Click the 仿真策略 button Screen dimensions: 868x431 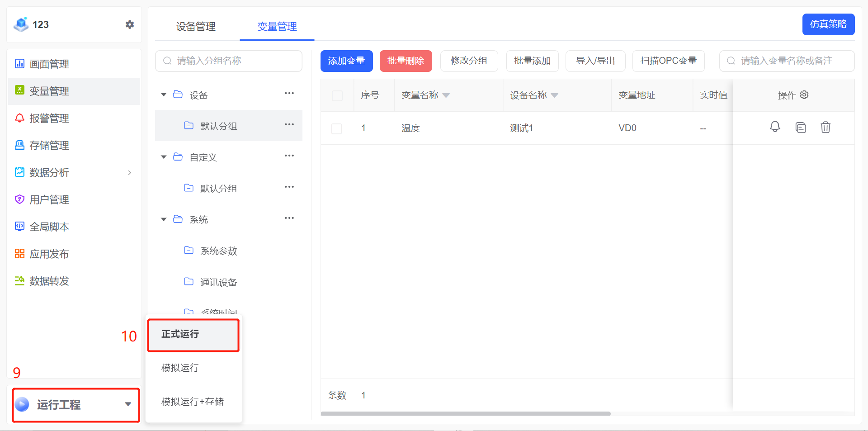coord(828,24)
